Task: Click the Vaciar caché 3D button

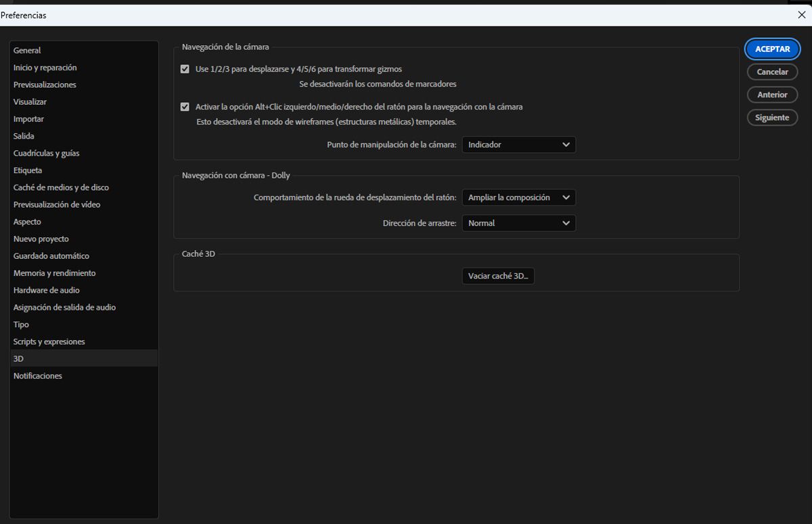Action: click(498, 276)
